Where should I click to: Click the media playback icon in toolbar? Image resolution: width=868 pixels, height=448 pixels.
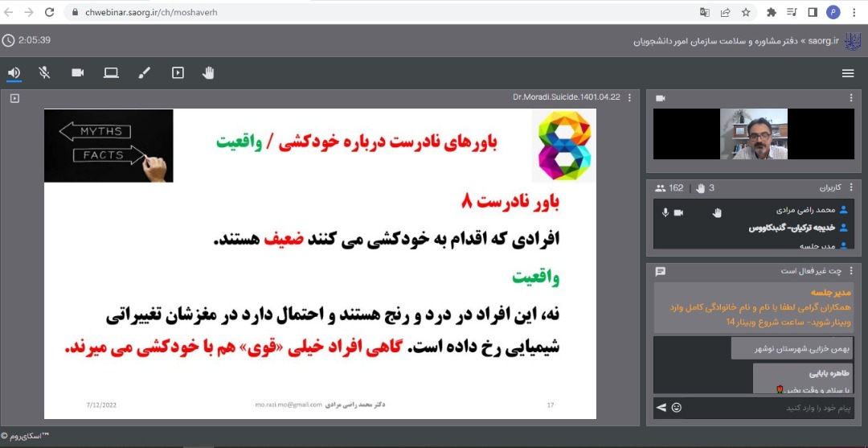click(x=178, y=73)
